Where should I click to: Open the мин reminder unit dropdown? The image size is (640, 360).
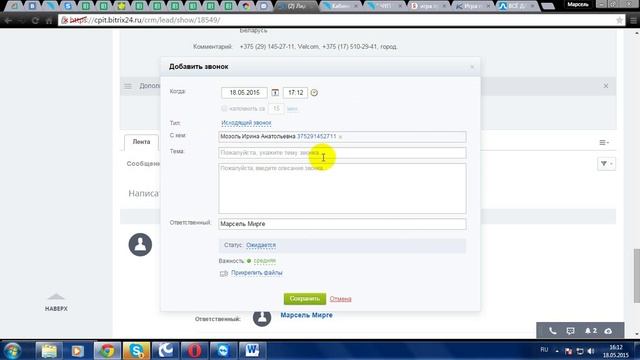(292, 109)
